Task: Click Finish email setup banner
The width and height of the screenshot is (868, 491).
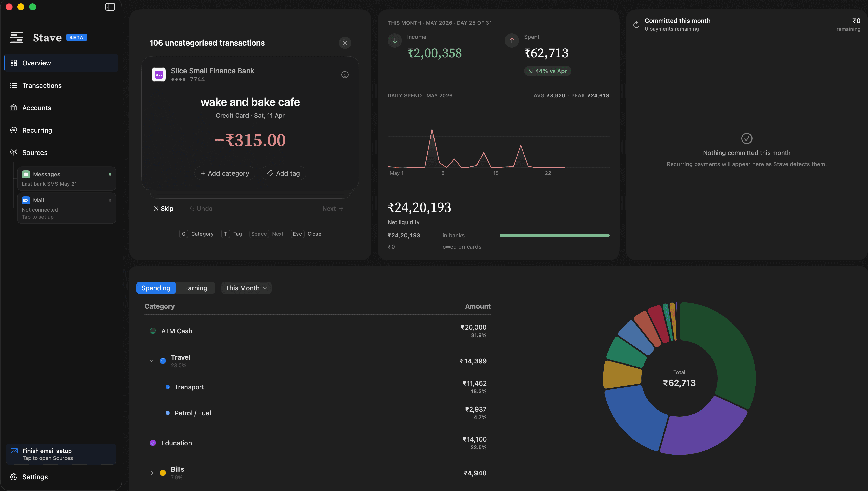Action: [x=61, y=454]
